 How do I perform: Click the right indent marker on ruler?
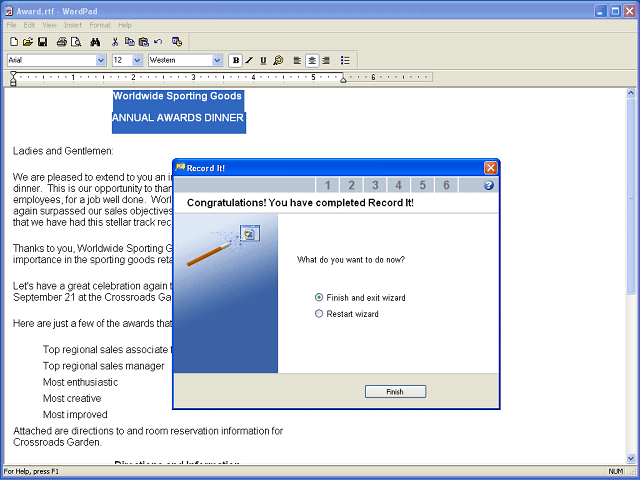[343, 79]
